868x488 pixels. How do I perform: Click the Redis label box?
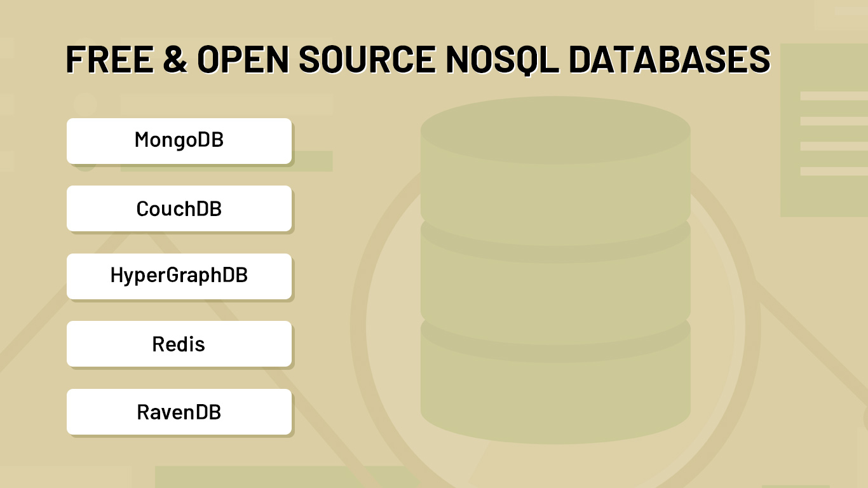[179, 344]
